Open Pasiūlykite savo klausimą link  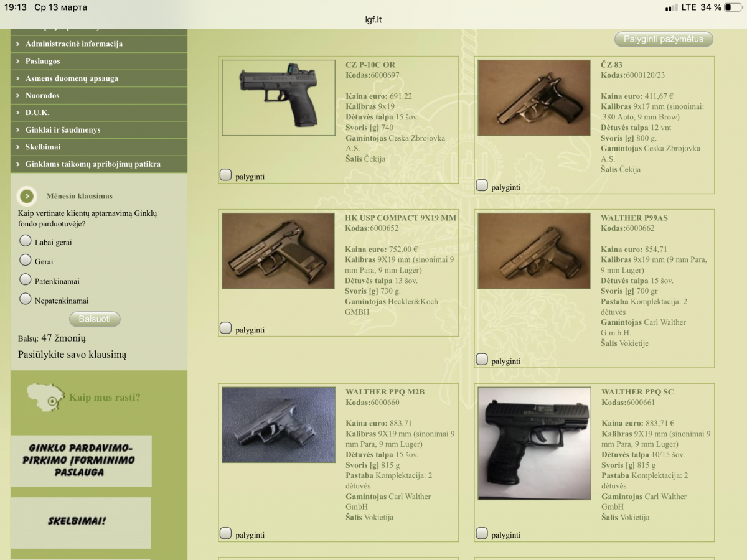72,355
